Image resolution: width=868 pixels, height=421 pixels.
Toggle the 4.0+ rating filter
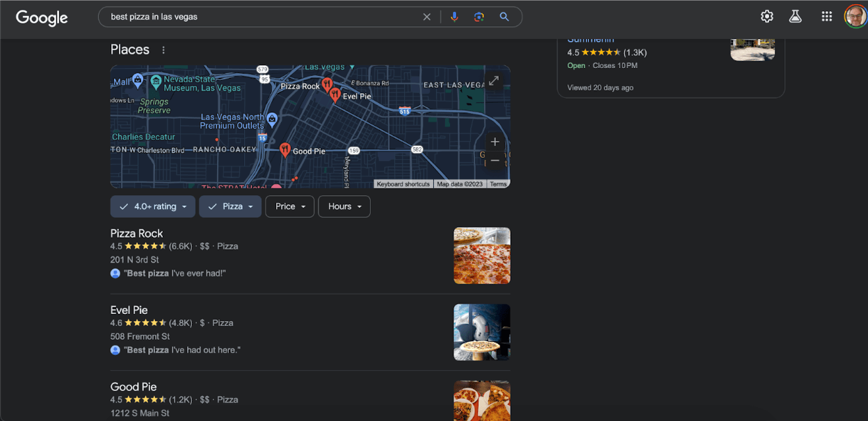[x=152, y=206]
